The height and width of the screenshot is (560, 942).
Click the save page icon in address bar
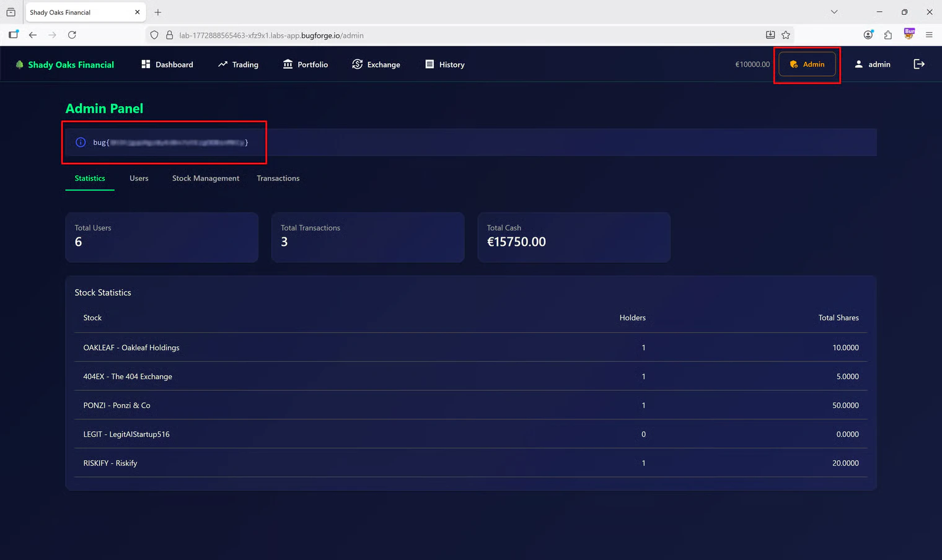[x=770, y=35]
